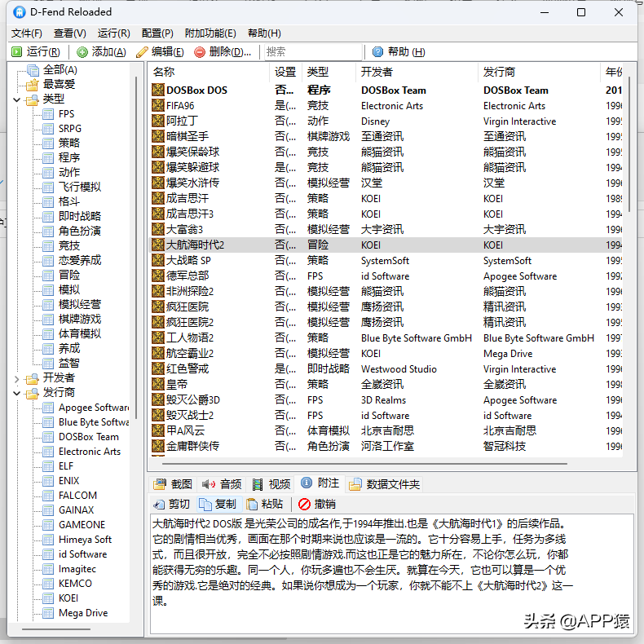Screen dimensions: 644x644
Task: Select the 疯狂医院2 game row
Action: [386, 323]
